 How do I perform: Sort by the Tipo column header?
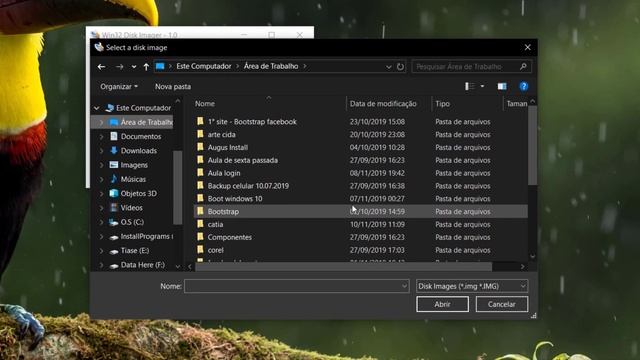point(442,104)
